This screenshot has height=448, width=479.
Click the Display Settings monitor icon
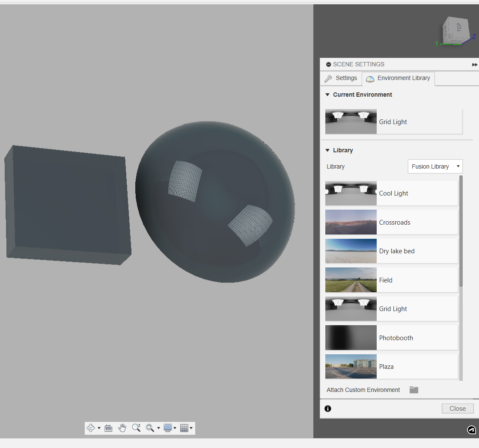(168, 428)
